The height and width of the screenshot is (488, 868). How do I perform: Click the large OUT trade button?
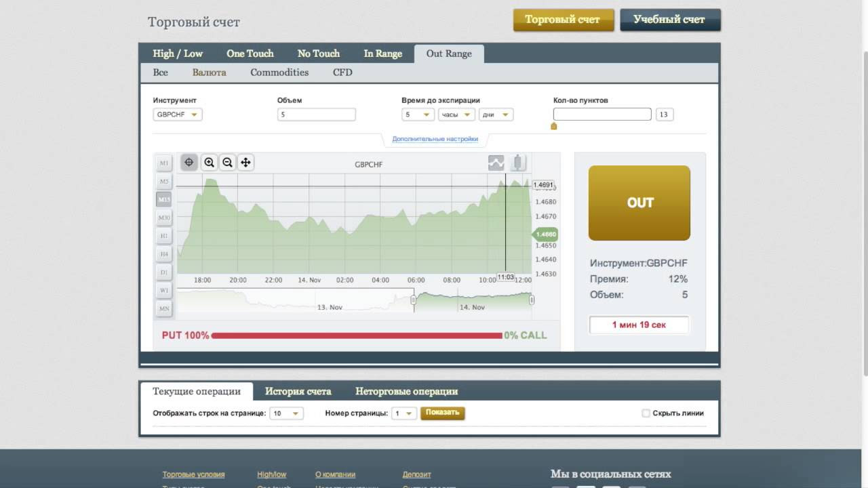639,203
